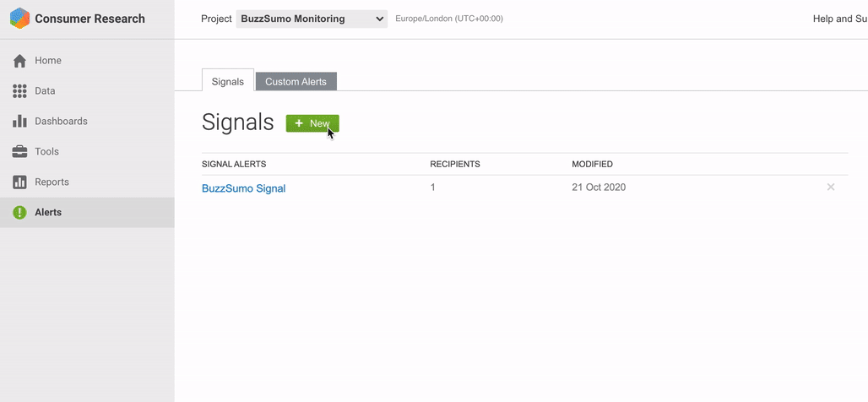Click the Data grid icon

pyautogui.click(x=20, y=91)
